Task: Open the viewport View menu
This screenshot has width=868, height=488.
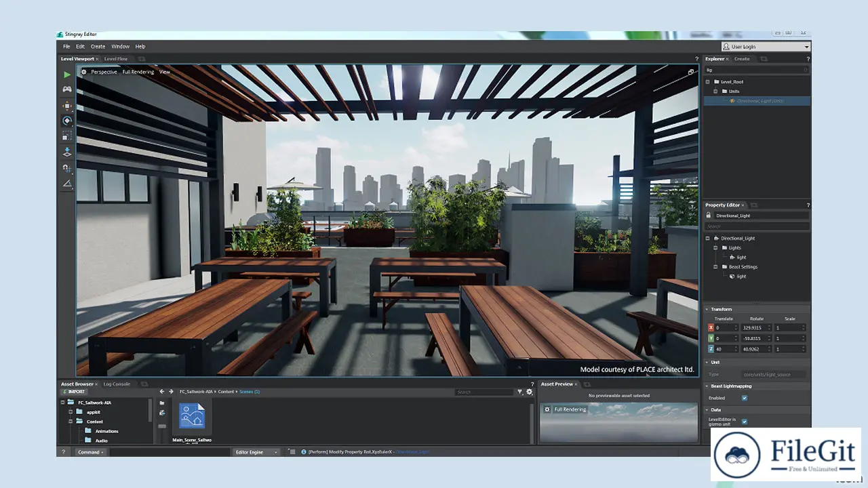Action: click(x=165, y=72)
